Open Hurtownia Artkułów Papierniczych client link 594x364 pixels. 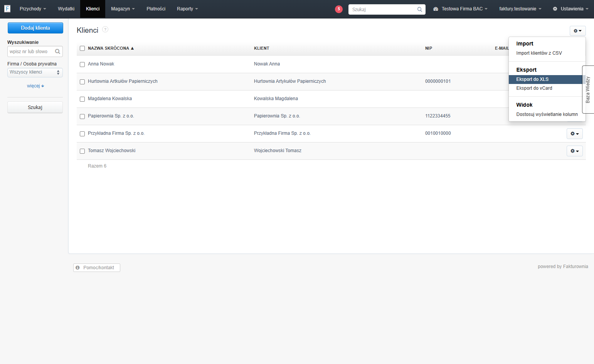(x=123, y=81)
